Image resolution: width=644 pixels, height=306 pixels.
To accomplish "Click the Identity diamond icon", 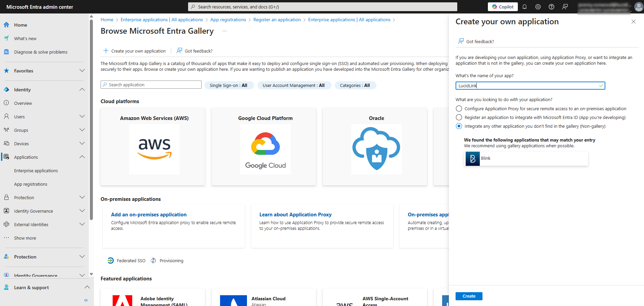I will coord(6,90).
